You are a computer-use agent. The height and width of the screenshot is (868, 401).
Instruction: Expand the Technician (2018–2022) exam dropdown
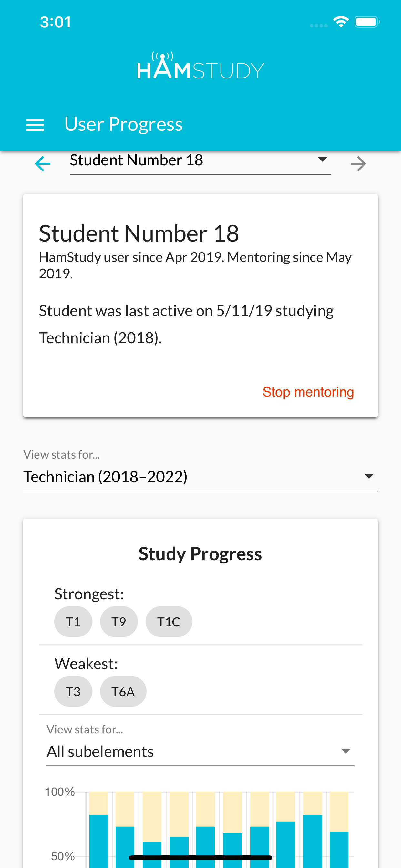pyautogui.click(x=200, y=476)
